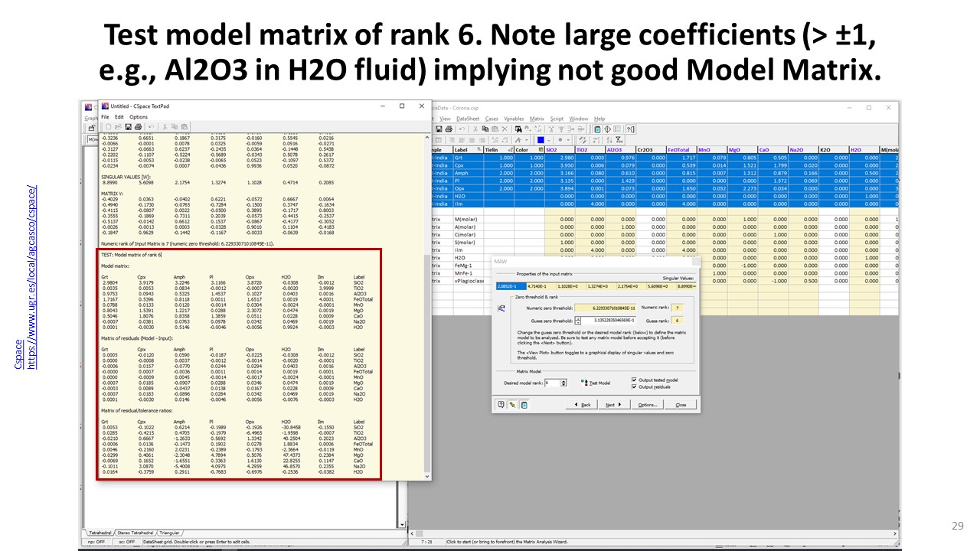Screen dimensions: 980x551
Task: Click the Open file icon in TextPad
Action: (x=117, y=126)
